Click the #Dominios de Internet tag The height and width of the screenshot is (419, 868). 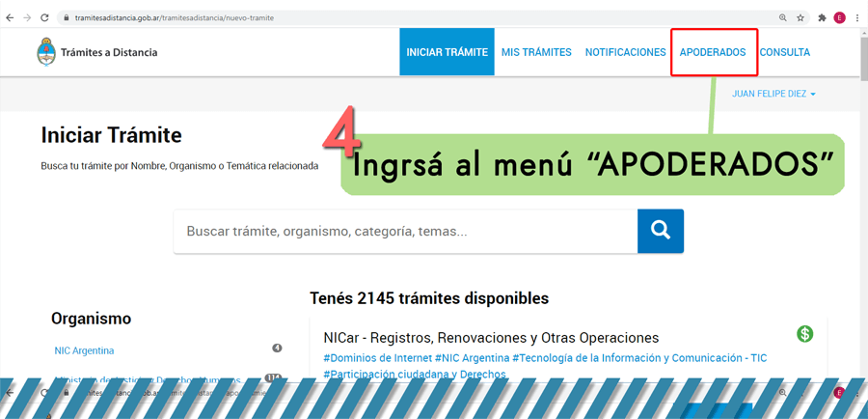coord(378,358)
